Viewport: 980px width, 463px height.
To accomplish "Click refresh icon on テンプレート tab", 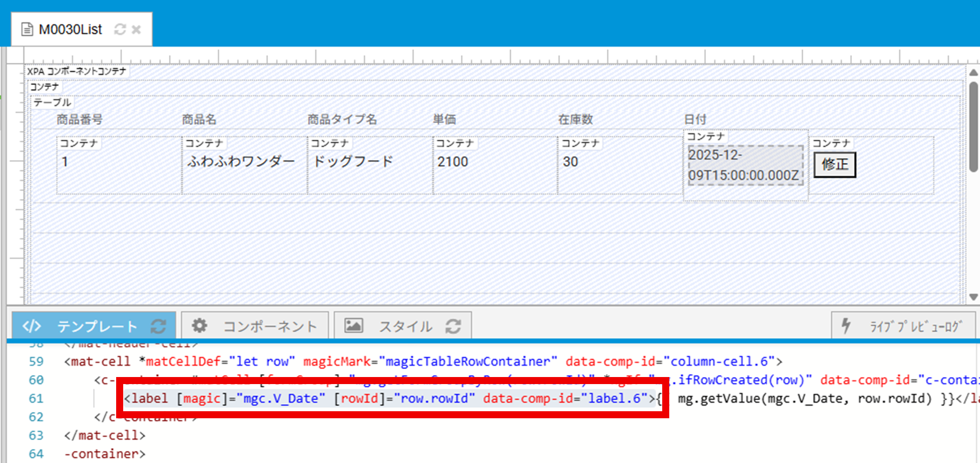I will [158, 326].
